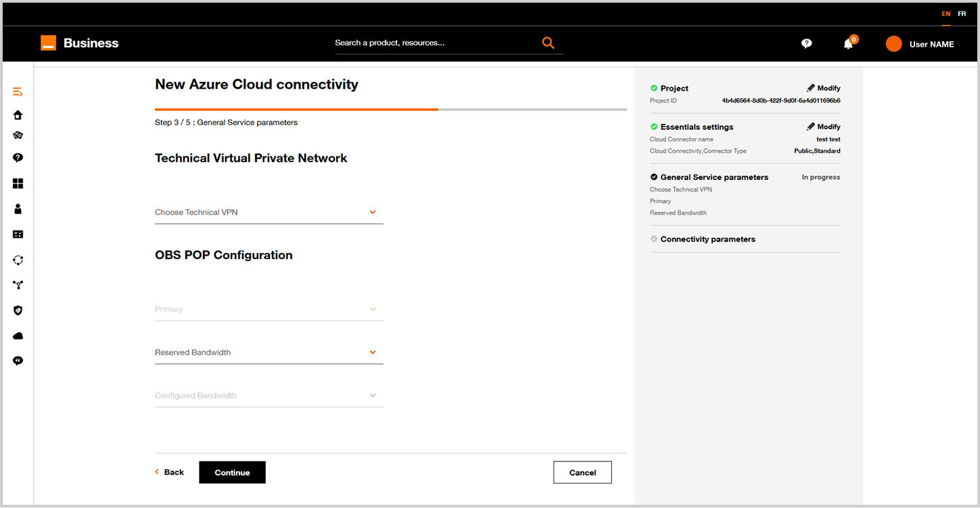Open the help chat bubble in the header
This screenshot has width=980, height=508.
coord(806,43)
